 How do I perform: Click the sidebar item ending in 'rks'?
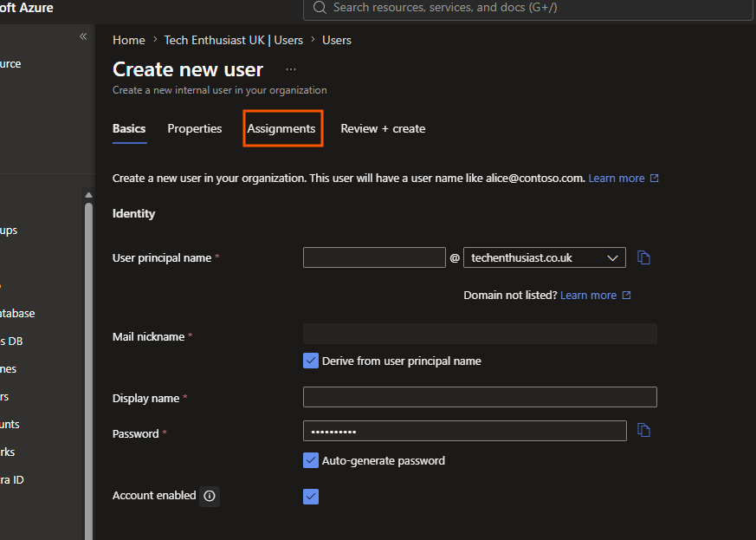coord(7,452)
